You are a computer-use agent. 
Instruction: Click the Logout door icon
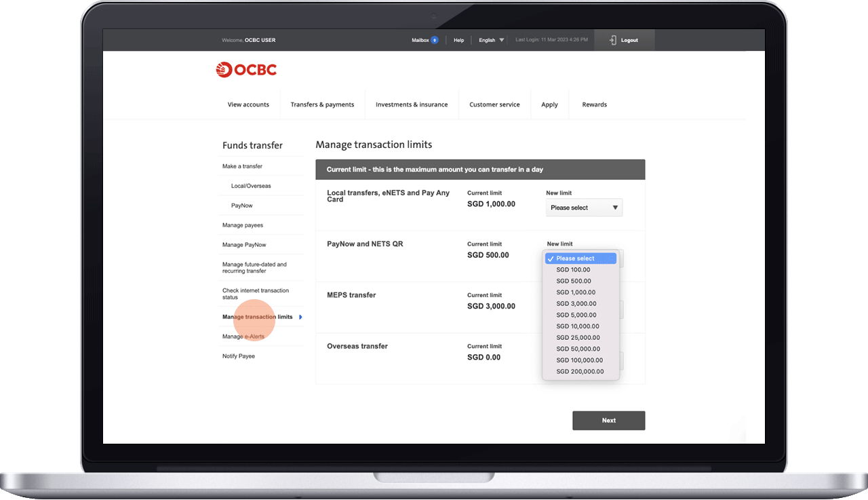pyautogui.click(x=613, y=40)
